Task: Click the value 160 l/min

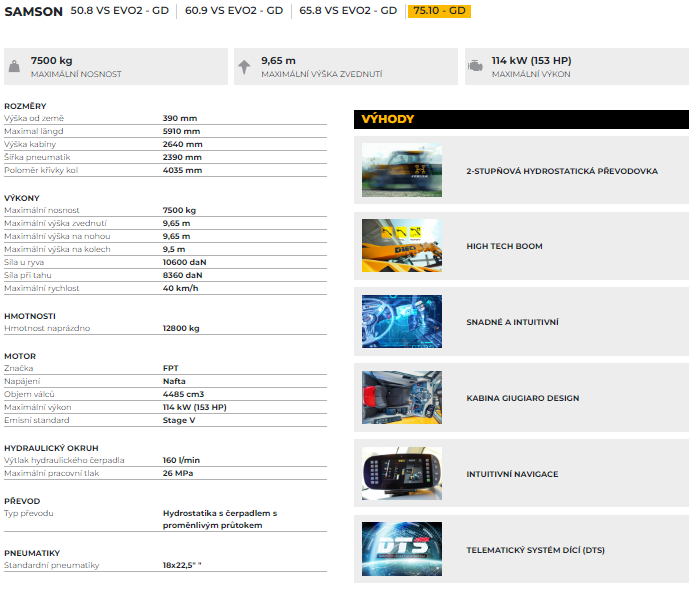Action: [x=181, y=460]
